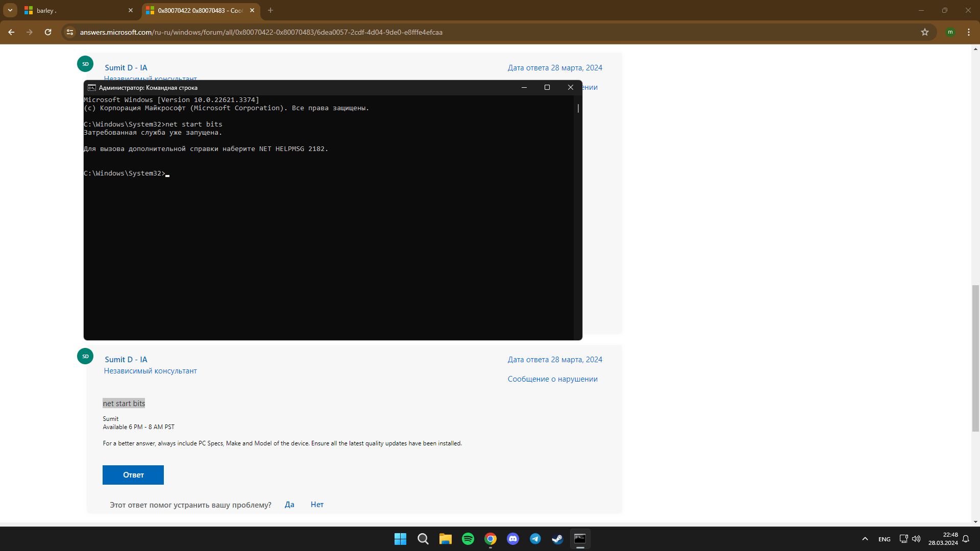Change ENG input language
The width and height of the screenshot is (980, 551).
(x=884, y=539)
